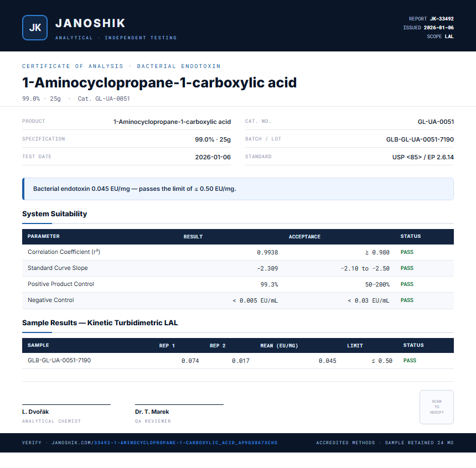Select the Negative Control label
The width and height of the screenshot is (476, 468).
51,300
